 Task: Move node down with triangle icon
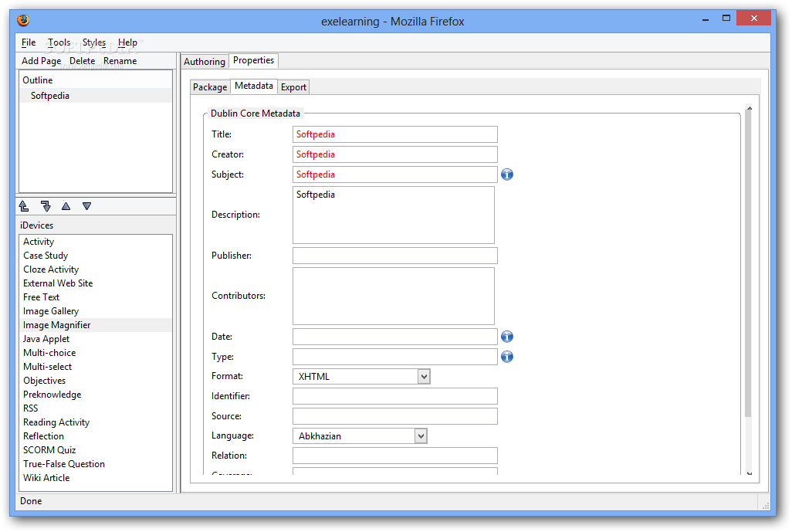(87, 206)
